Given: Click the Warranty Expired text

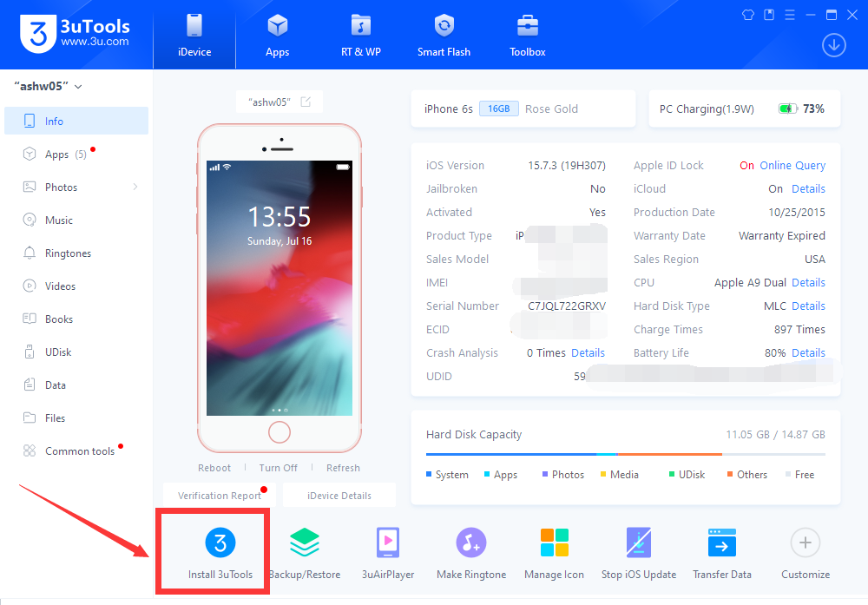Looking at the screenshot, I should [782, 236].
